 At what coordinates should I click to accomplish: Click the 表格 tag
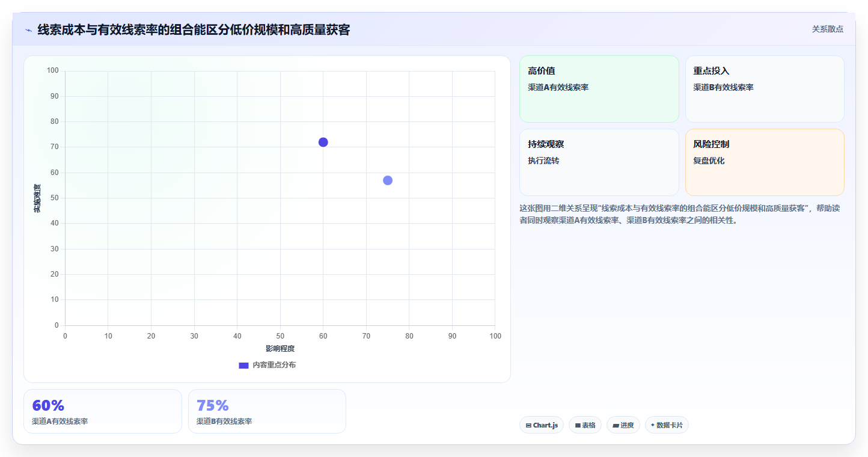(585, 425)
